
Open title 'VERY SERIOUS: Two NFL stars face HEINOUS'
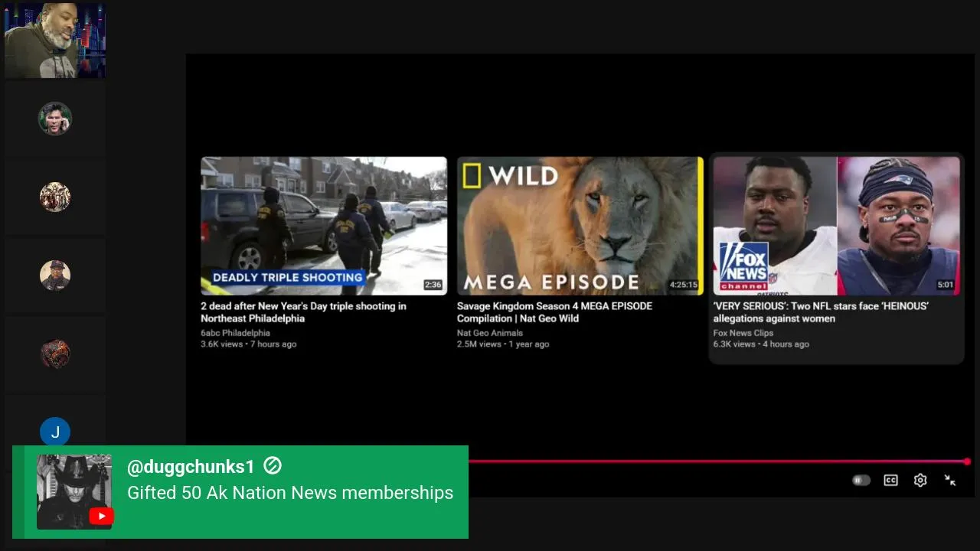coord(821,312)
